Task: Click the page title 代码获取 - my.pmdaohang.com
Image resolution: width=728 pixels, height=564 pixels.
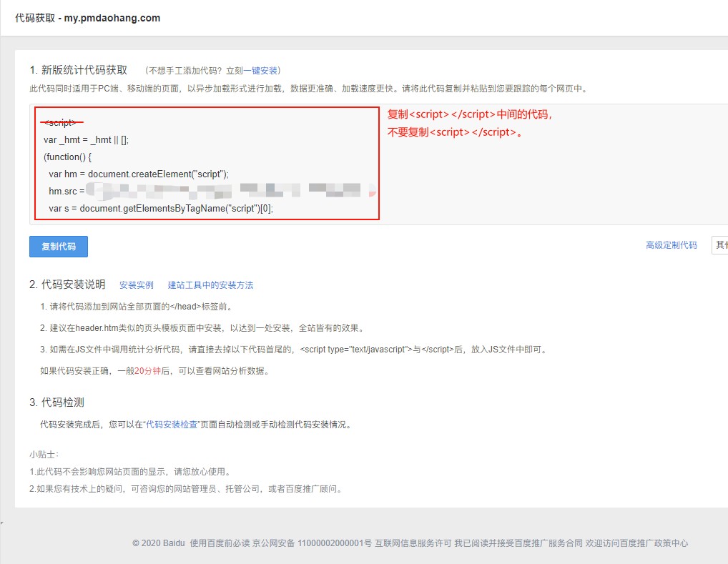Action: (88, 18)
